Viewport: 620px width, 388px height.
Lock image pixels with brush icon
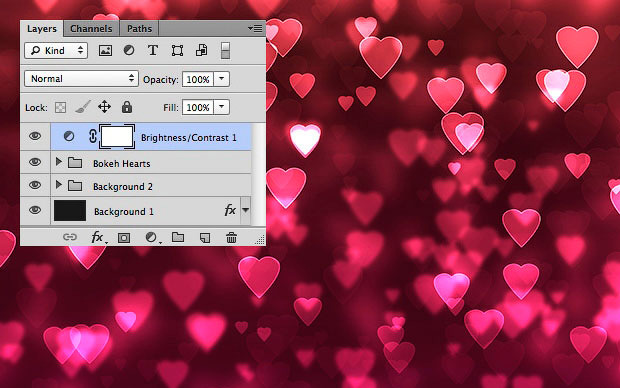tap(83, 107)
